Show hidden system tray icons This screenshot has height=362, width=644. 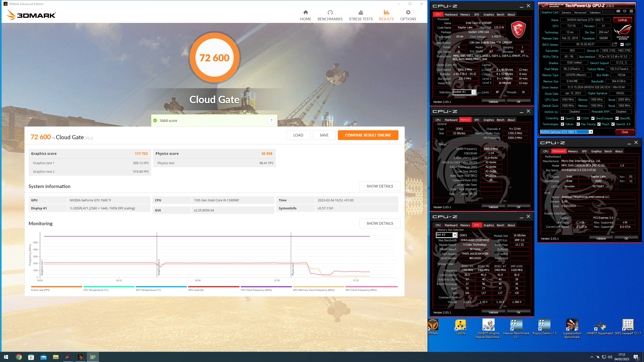592,357
